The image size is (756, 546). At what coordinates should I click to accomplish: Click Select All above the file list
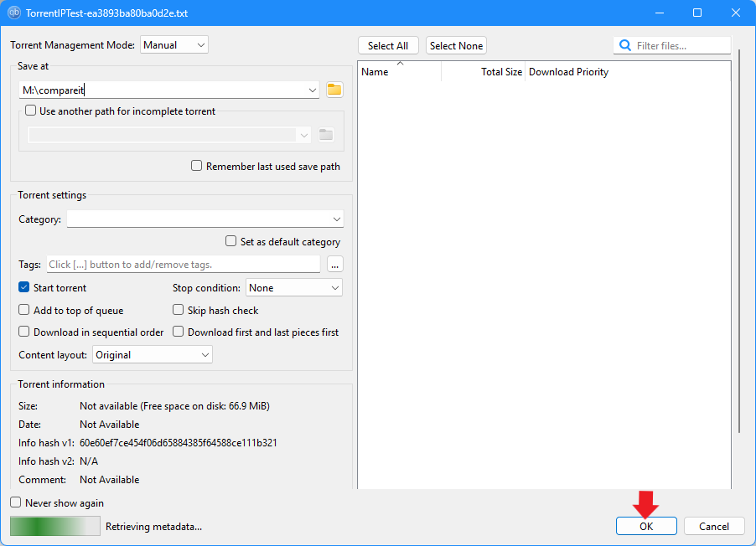click(388, 44)
